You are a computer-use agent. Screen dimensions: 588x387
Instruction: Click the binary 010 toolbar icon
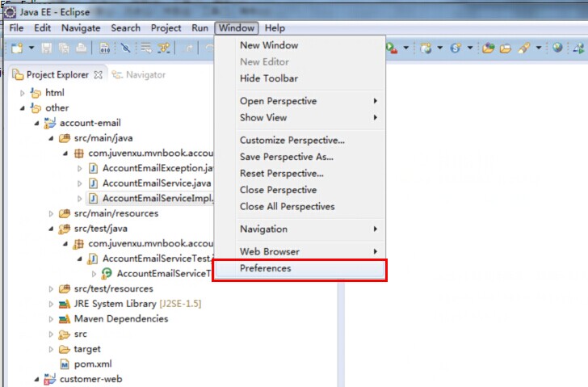[105, 48]
